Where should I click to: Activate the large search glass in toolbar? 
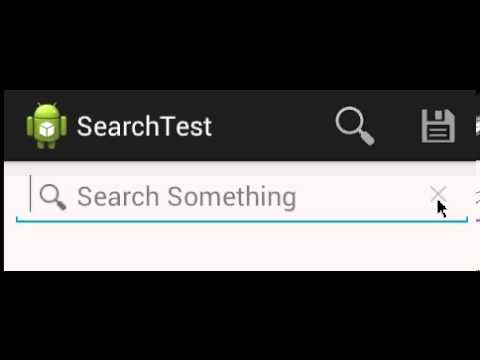[x=355, y=126]
